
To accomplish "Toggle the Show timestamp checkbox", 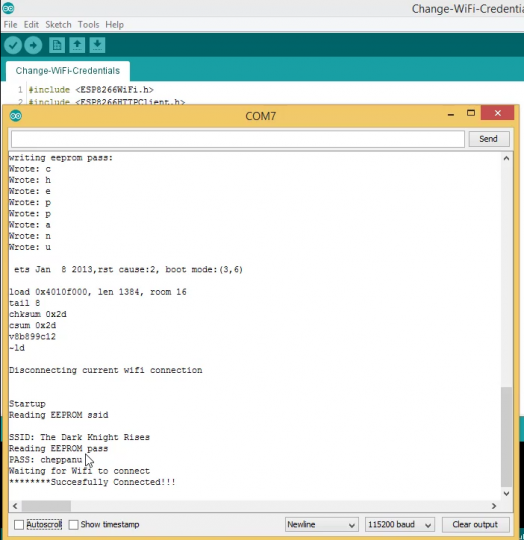I will [73, 525].
